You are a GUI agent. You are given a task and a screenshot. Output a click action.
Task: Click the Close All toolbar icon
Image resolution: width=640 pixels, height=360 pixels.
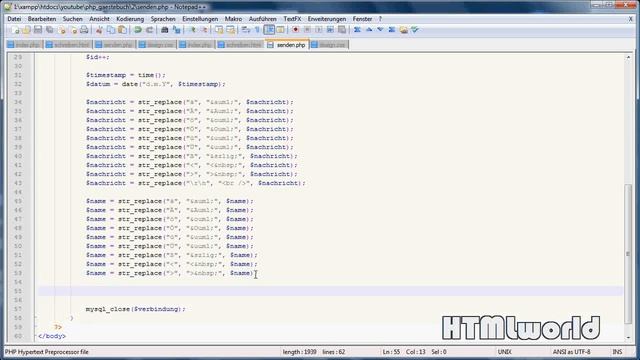tap(73, 30)
